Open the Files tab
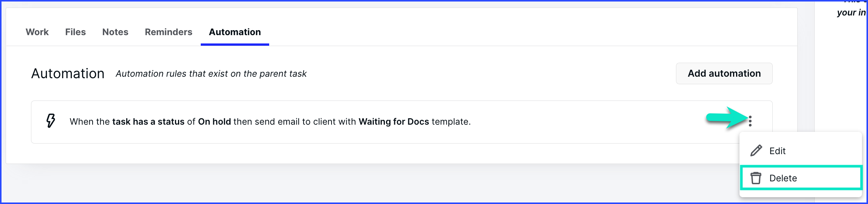Viewport: 868px width, 204px height. click(75, 32)
